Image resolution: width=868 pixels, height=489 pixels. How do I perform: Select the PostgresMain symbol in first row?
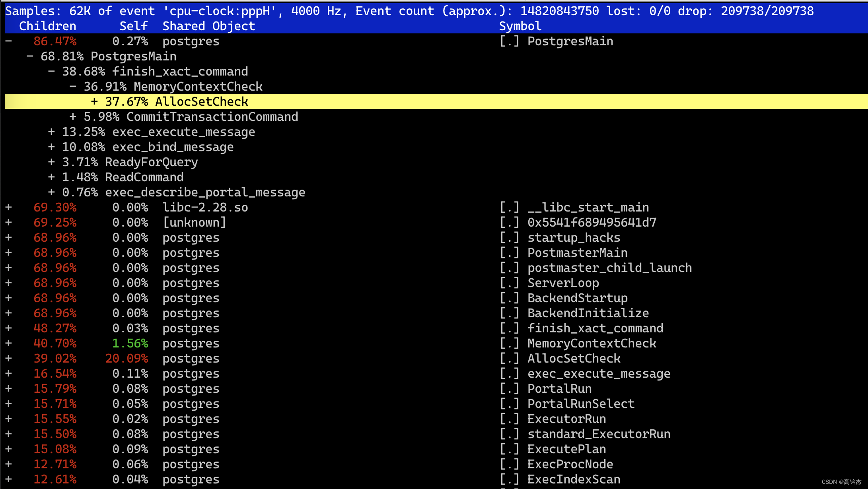click(570, 41)
